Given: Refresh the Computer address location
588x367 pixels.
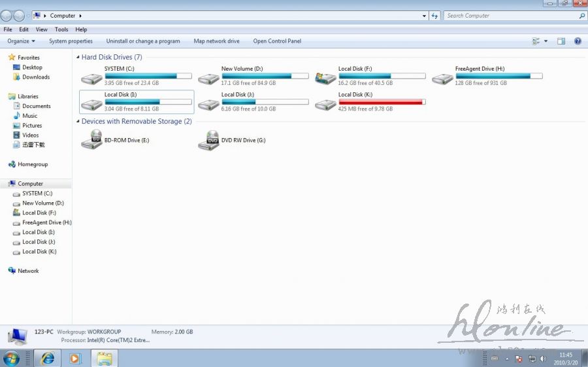Looking at the screenshot, I should [x=434, y=16].
